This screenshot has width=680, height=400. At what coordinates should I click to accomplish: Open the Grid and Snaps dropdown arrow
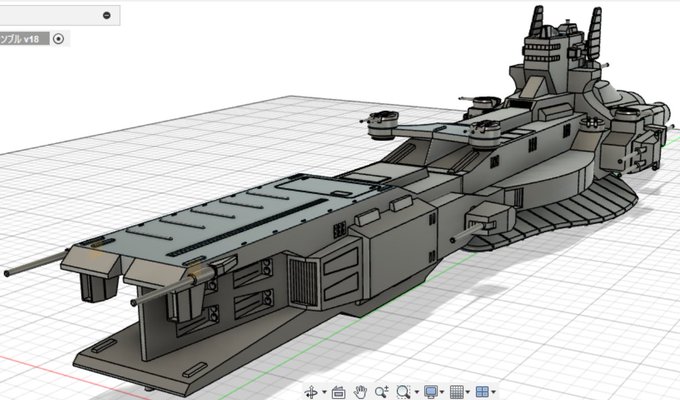click(468, 392)
